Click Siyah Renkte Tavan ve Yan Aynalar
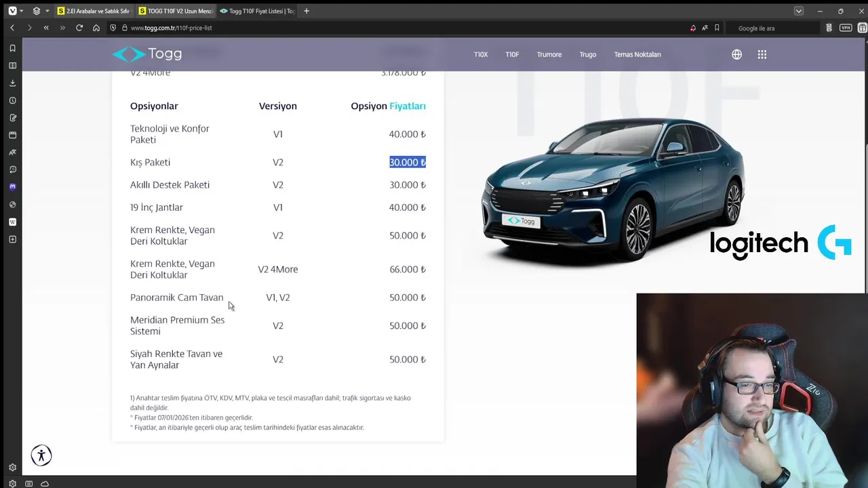The height and width of the screenshot is (488, 868). point(176,359)
